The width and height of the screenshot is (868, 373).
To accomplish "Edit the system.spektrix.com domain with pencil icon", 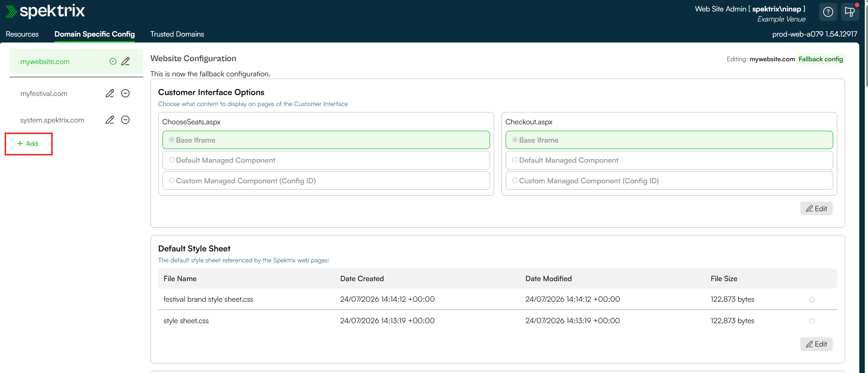I will pos(110,120).
